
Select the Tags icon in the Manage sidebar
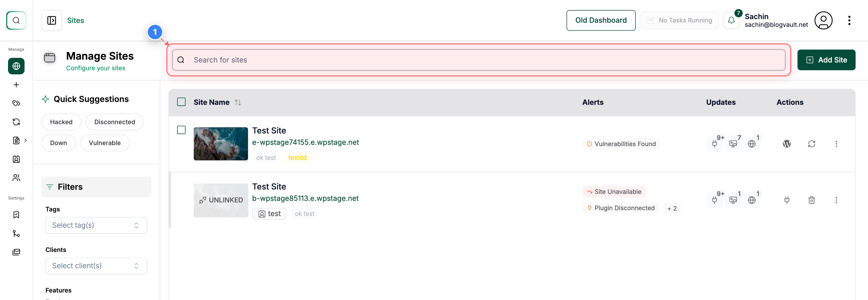tap(16, 103)
